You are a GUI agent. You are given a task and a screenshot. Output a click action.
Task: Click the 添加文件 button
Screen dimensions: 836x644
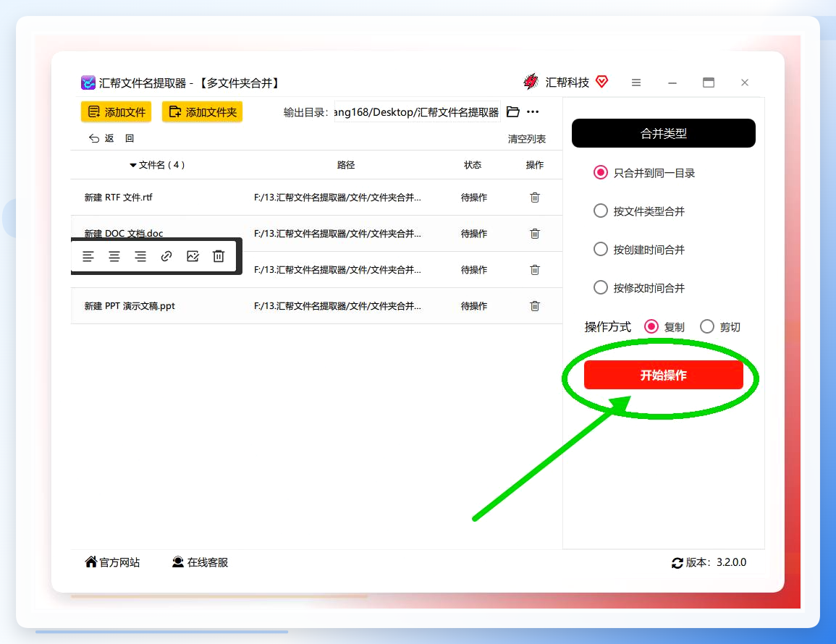tap(117, 112)
